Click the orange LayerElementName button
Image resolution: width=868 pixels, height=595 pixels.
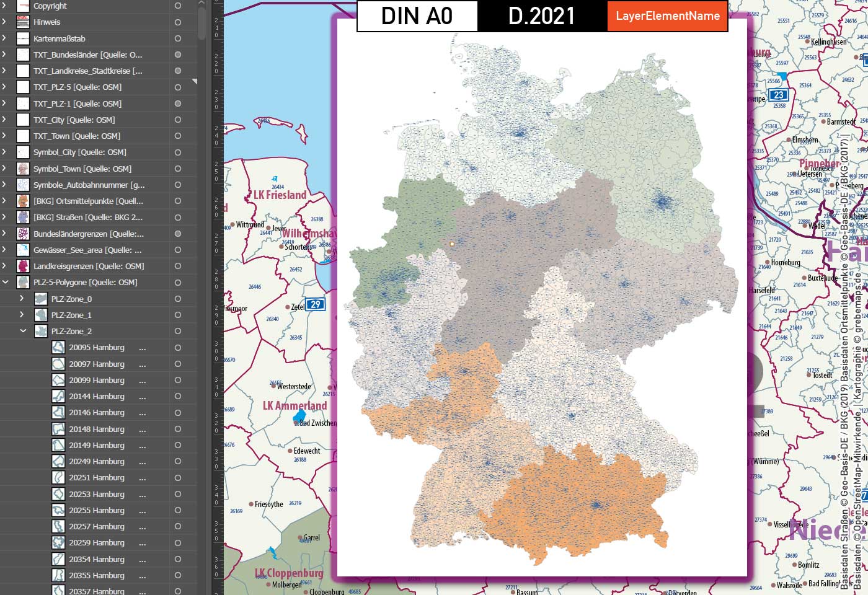tap(667, 17)
